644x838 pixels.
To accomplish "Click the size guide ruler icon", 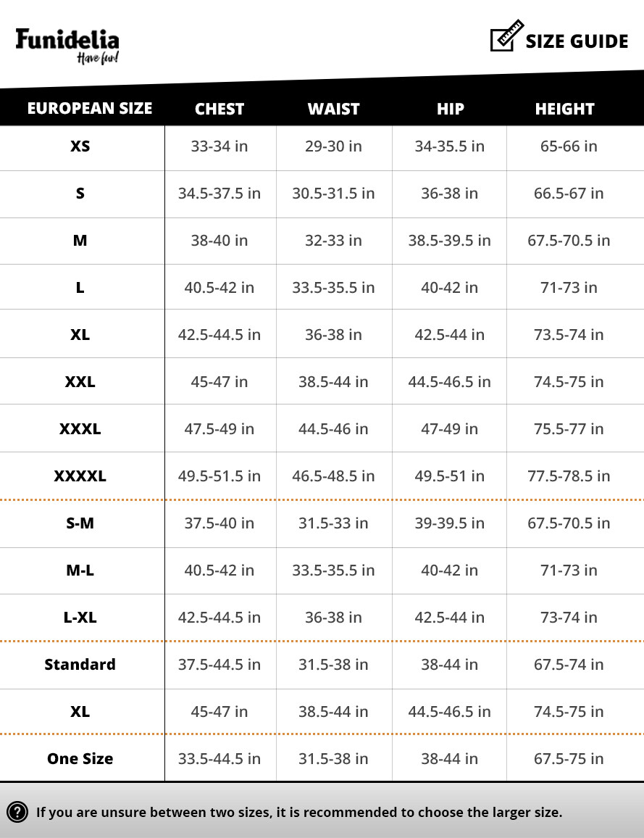I will pyautogui.click(x=507, y=36).
